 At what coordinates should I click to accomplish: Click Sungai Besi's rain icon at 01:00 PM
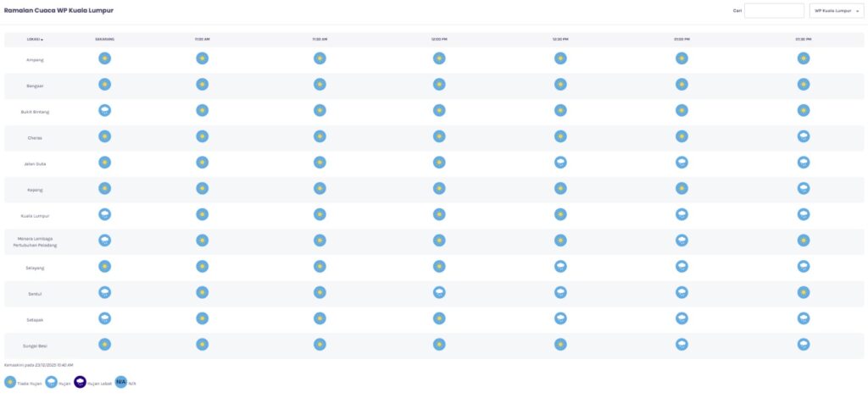682,345
